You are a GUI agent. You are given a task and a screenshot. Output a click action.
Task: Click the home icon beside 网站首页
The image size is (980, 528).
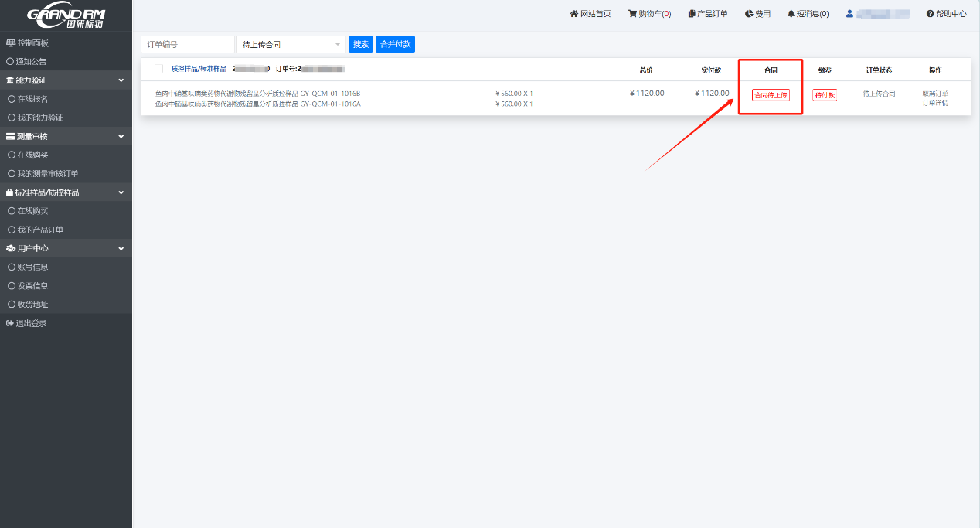[574, 14]
